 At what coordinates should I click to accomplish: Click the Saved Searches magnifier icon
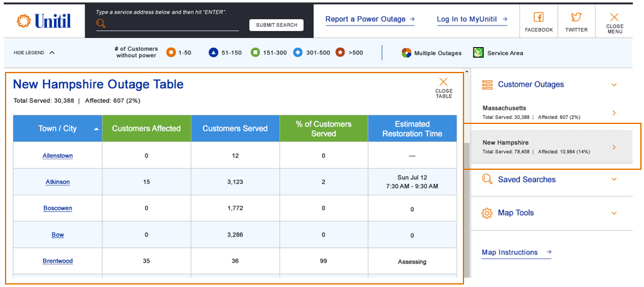point(487,179)
